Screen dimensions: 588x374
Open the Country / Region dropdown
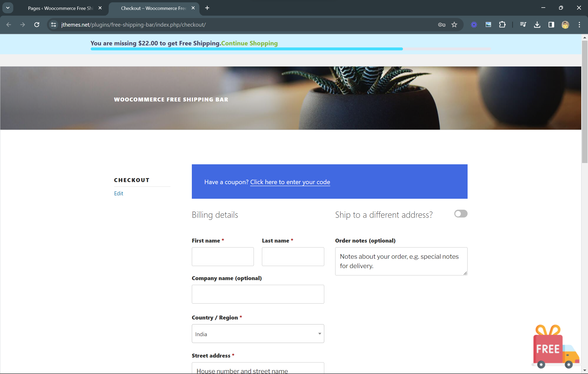point(258,334)
